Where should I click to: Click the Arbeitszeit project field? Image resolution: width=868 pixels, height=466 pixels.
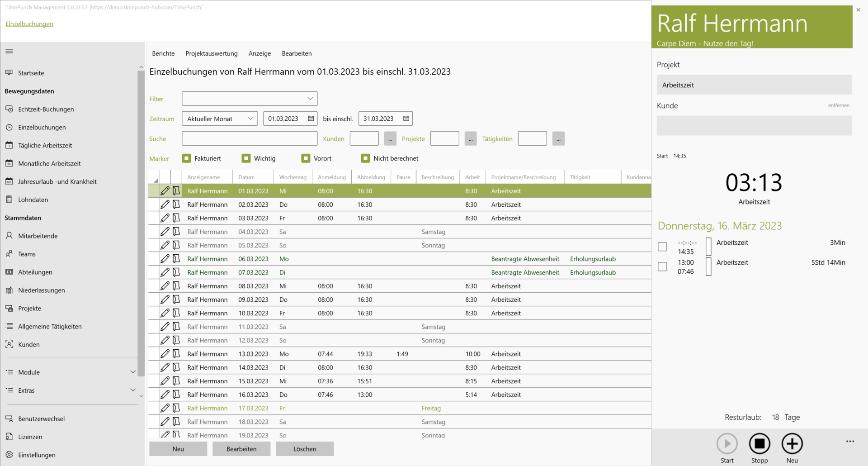[x=754, y=85]
